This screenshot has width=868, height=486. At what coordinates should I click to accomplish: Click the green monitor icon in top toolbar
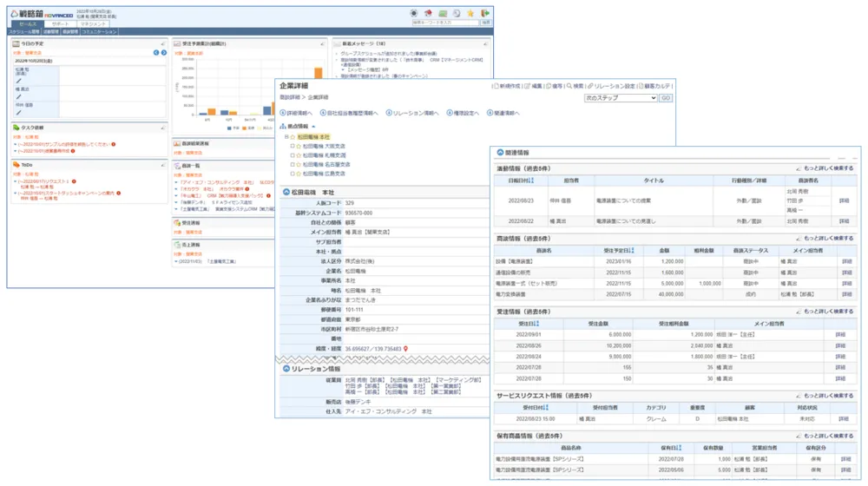[x=443, y=13]
